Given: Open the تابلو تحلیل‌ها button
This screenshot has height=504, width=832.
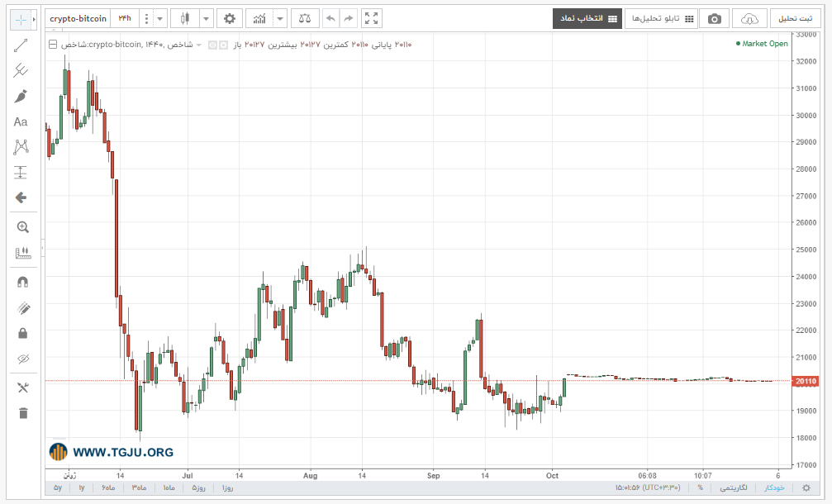Looking at the screenshot, I should [x=661, y=18].
